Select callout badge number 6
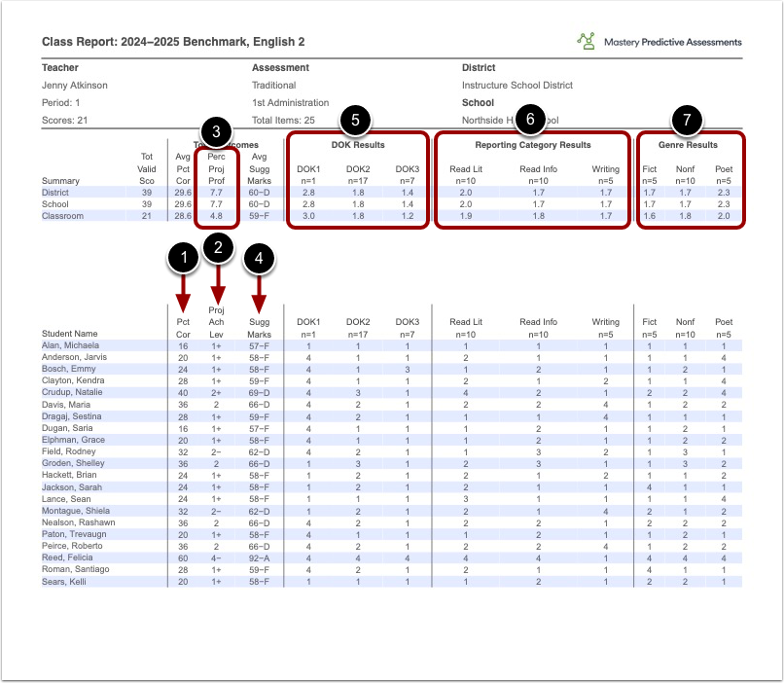This screenshot has width=784, height=683. (531, 119)
